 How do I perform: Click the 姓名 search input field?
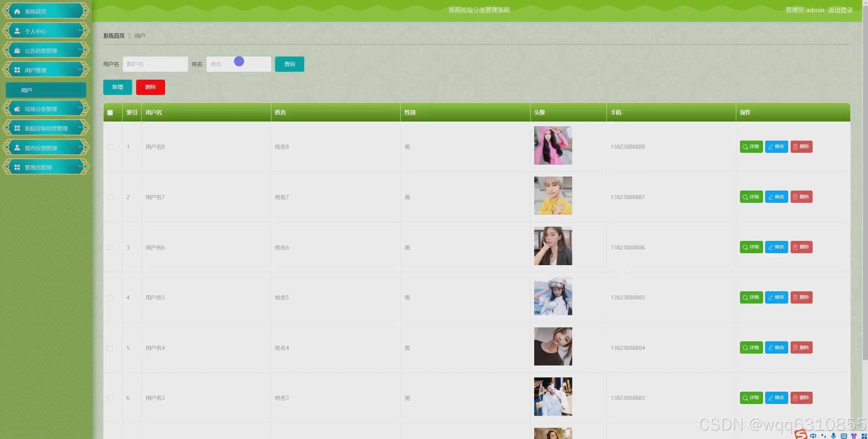click(x=239, y=64)
